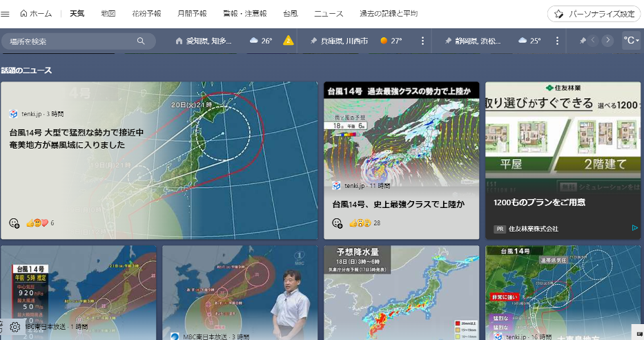Click the 住友林業株式会社 advertiser name

point(533,229)
